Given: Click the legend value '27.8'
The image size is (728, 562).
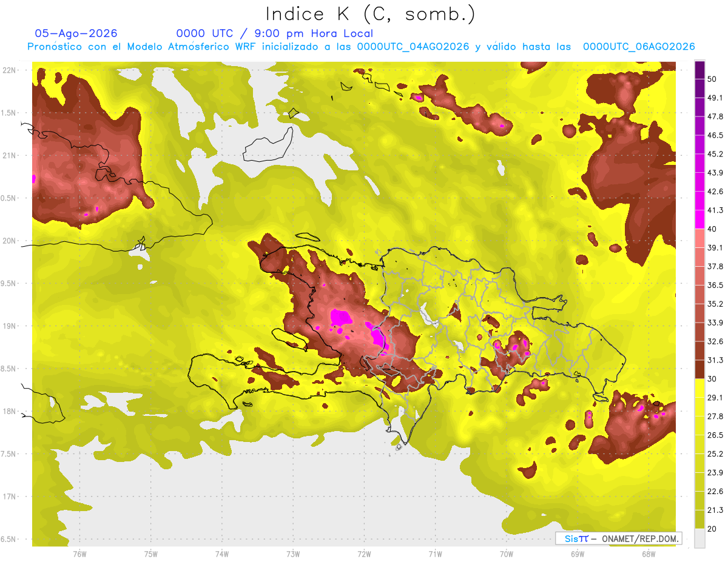Looking at the screenshot, I should 715,416.
